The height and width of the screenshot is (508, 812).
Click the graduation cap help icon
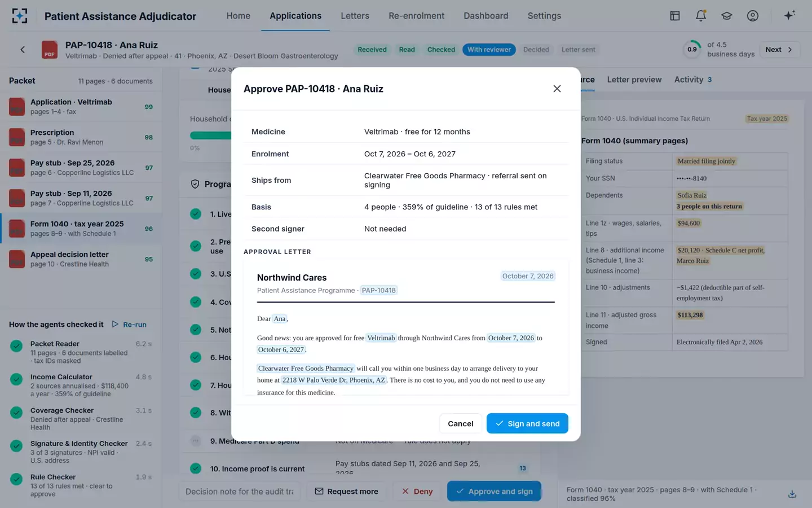727,16
